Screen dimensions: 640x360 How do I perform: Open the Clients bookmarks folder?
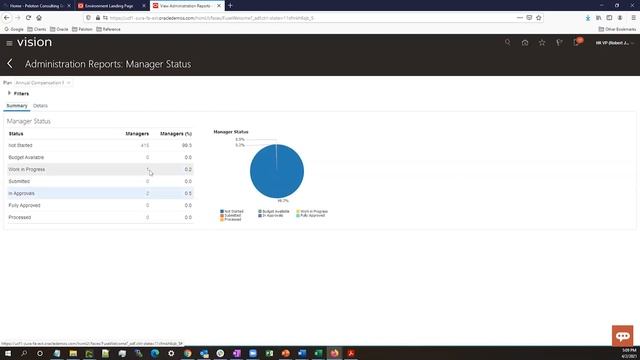(x=37, y=29)
